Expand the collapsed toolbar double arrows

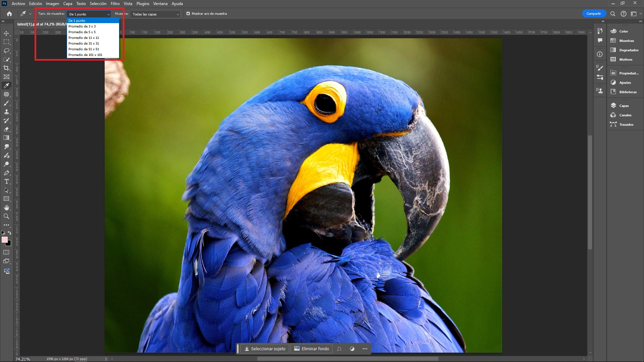[x=3, y=21]
